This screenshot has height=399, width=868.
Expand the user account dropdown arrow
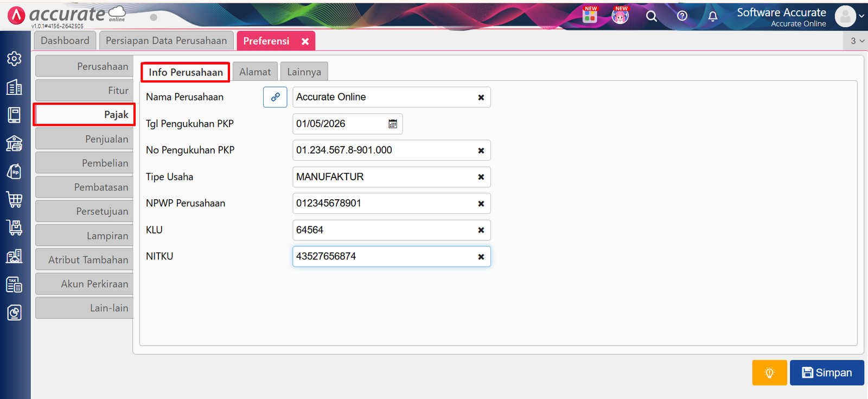point(861,16)
